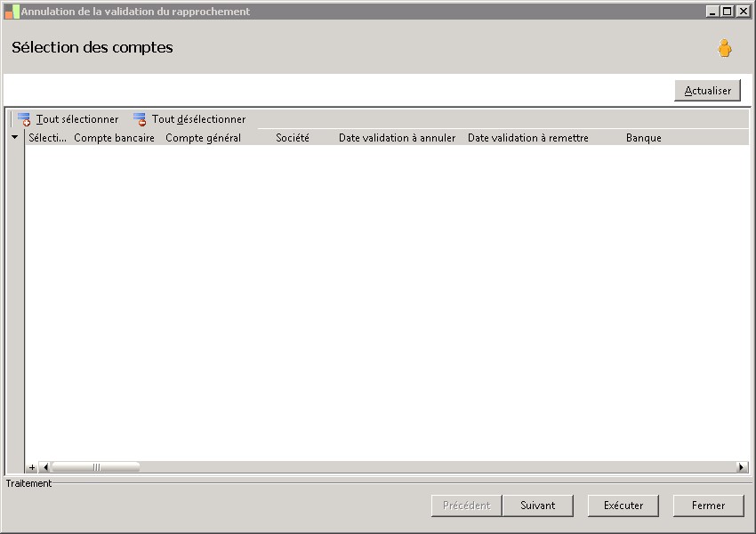The height and width of the screenshot is (534, 756).
Task: Click the horizontal scrollbar thumb
Action: coord(96,467)
